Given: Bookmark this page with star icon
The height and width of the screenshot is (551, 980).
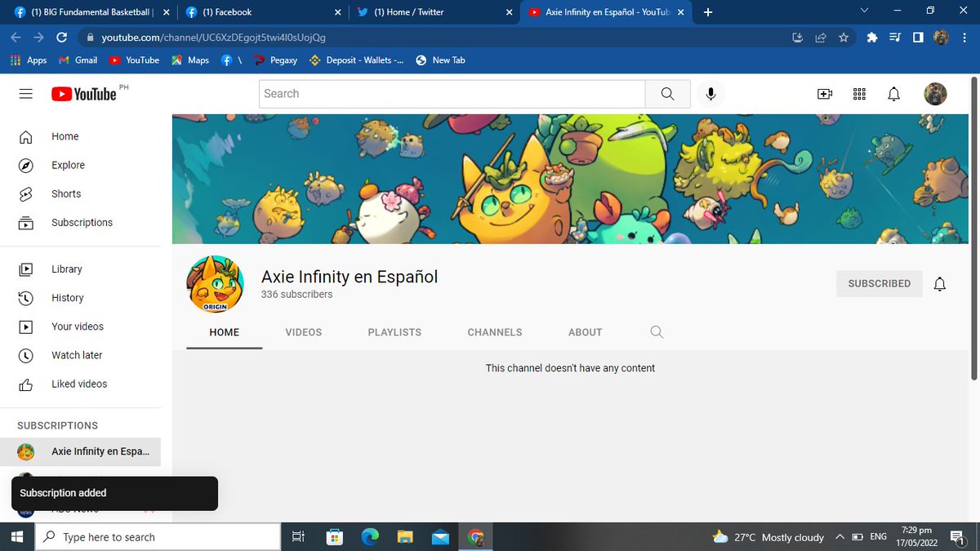Looking at the screenshot, I should (844, 38).
